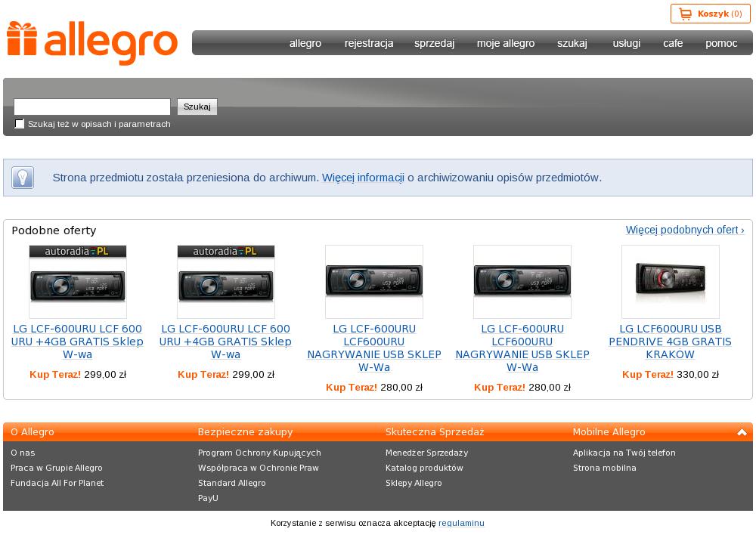Image resolution: width=756 pixels, height=538 pixels.
Task: Open 'Więcej podobnych ofert' link
Action: (685, 230)
